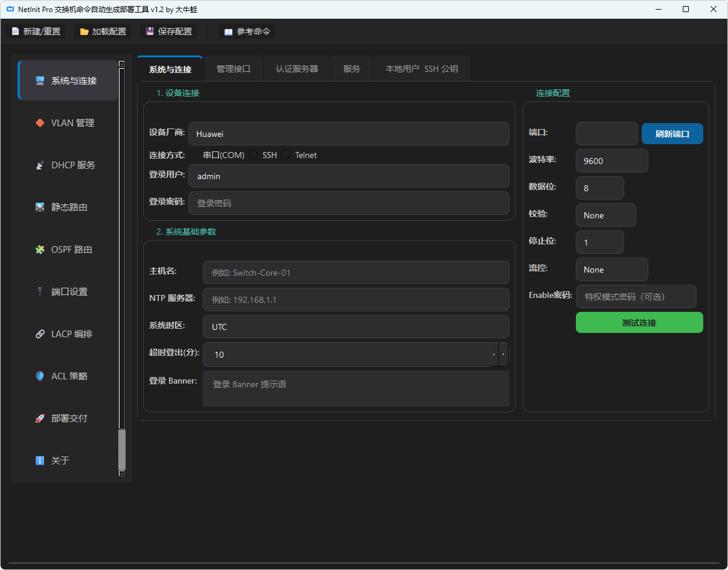Click the 刷新端口 button

[672, 134]
